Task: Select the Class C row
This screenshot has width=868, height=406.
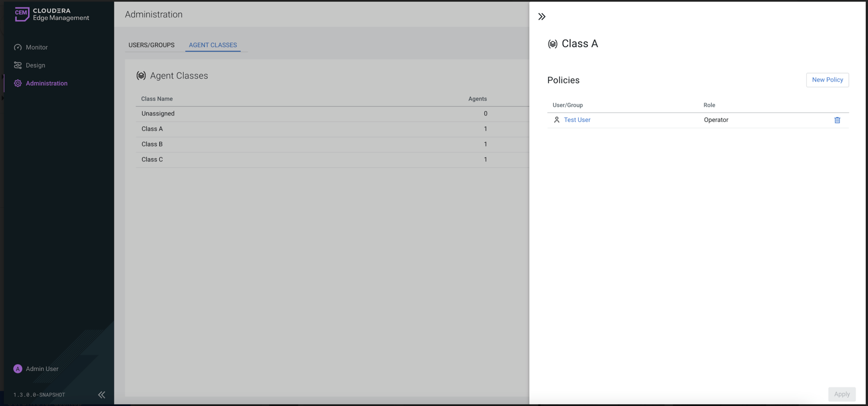Action: tap(152, 160)
